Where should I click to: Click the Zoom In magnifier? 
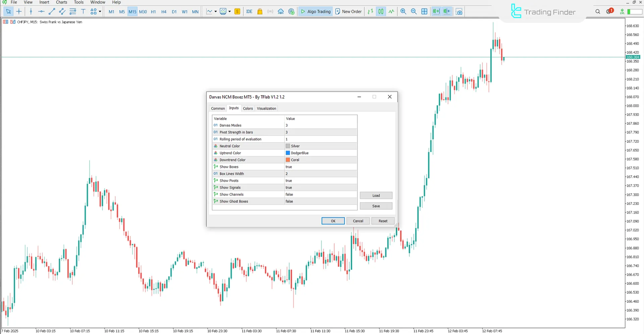click(403, 11)
